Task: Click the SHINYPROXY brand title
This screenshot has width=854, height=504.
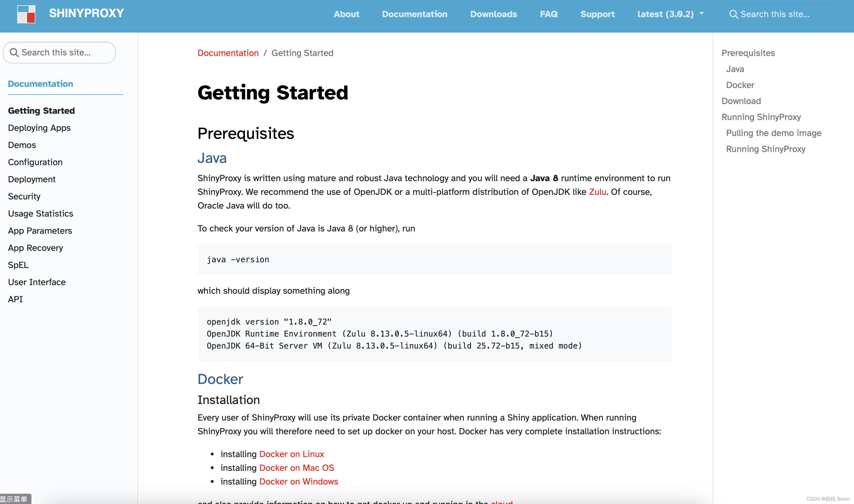Action: (86, 13)
